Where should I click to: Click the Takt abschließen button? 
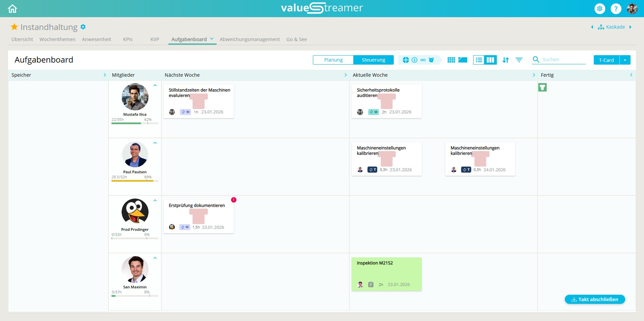coord(594,299)
